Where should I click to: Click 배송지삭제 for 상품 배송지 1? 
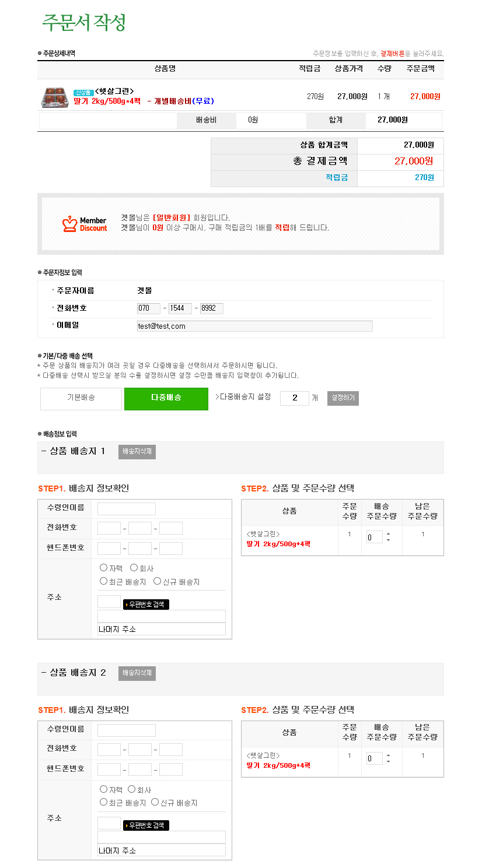137,452
